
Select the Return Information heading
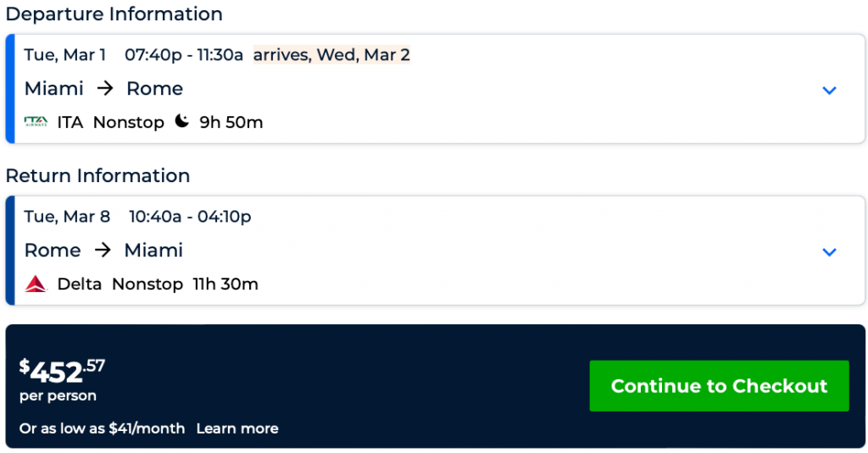[x=97, y=175]
